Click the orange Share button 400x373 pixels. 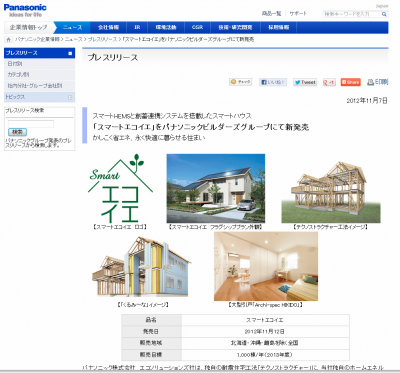[x=350, y=82]
